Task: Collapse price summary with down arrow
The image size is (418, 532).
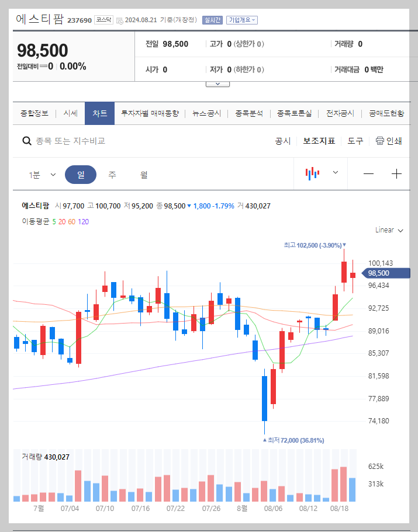Action: (x=217, y=83)
